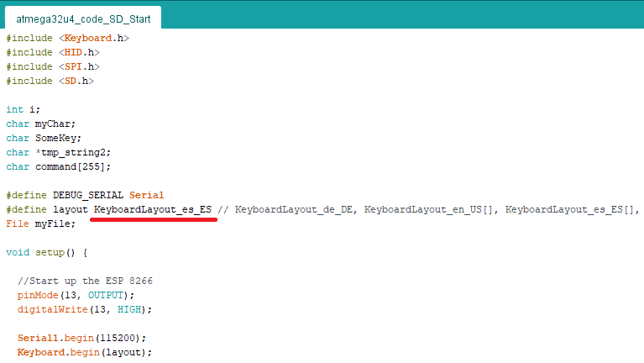Click the 'void setup() {' line

(x=47, y=252)
